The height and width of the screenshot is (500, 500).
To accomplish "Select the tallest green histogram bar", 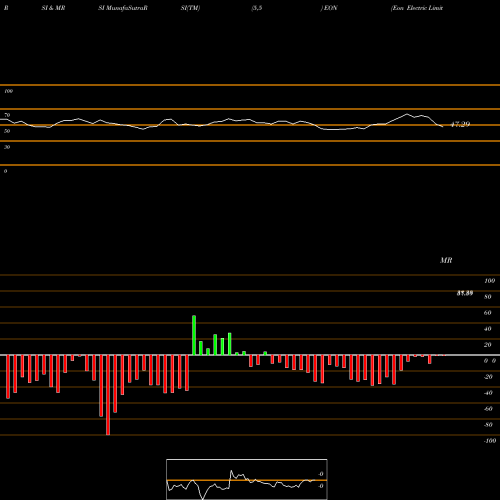I will tap(194, 335).
